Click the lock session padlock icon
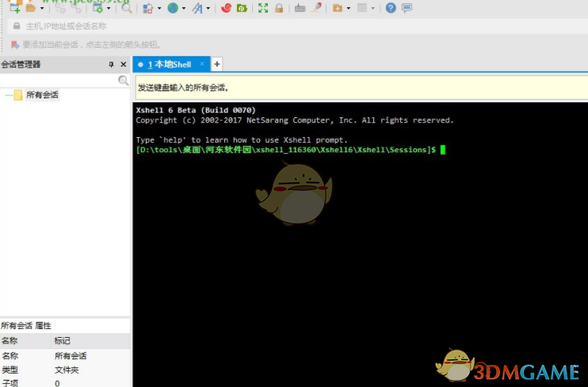Image resolution: width=588 pixels, height=387 pixels. pyautogui.click(x=279, y=8)
